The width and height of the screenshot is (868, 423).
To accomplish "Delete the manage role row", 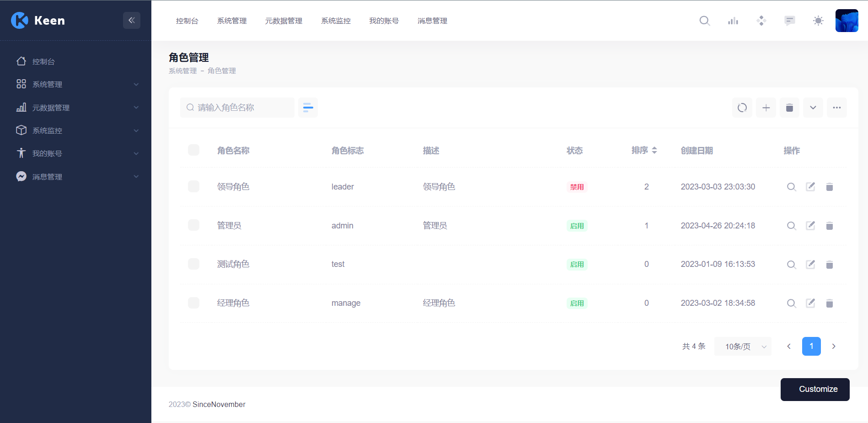I will pos(830,303).
